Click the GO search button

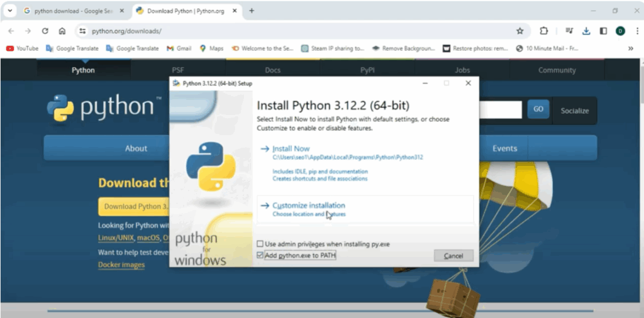(x=538, y=109)
